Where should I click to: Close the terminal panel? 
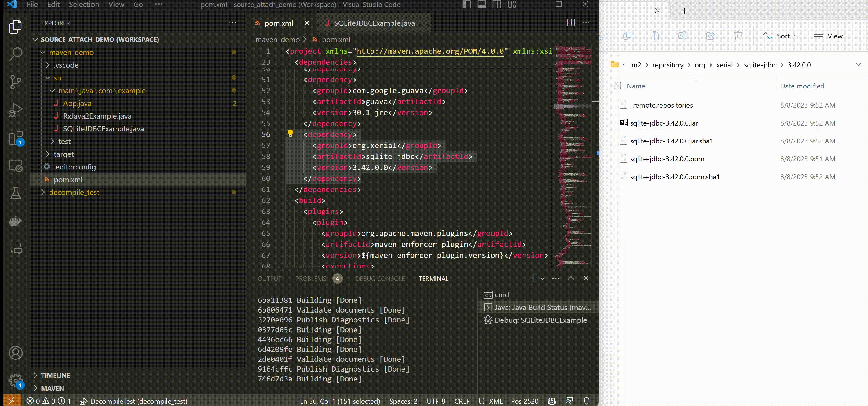[586, 278]
